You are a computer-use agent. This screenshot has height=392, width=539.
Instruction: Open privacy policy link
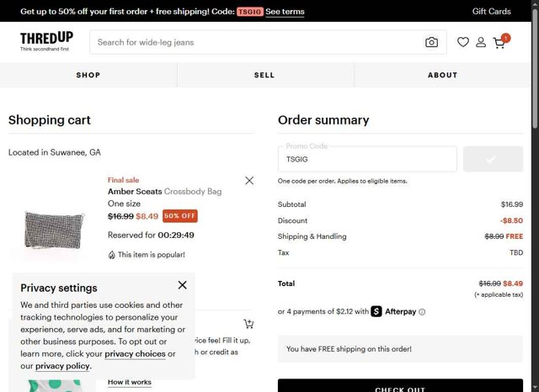click(62, 366)
